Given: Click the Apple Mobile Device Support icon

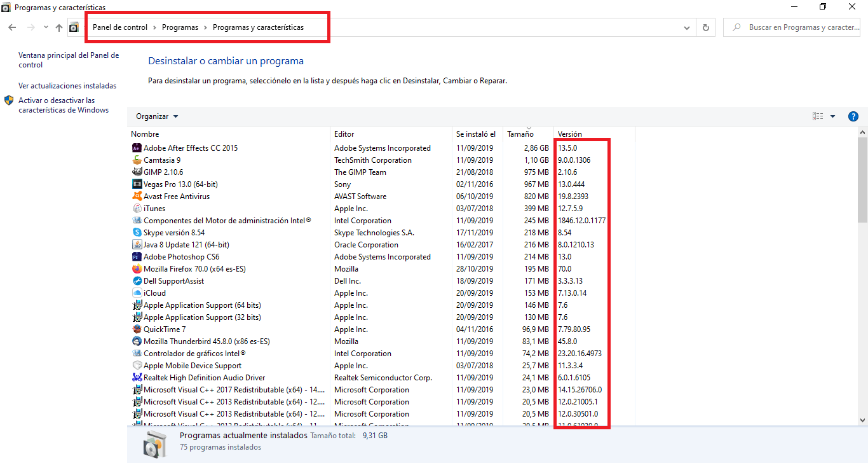Looking at the screenshot, I should click(x=137, y=366).
